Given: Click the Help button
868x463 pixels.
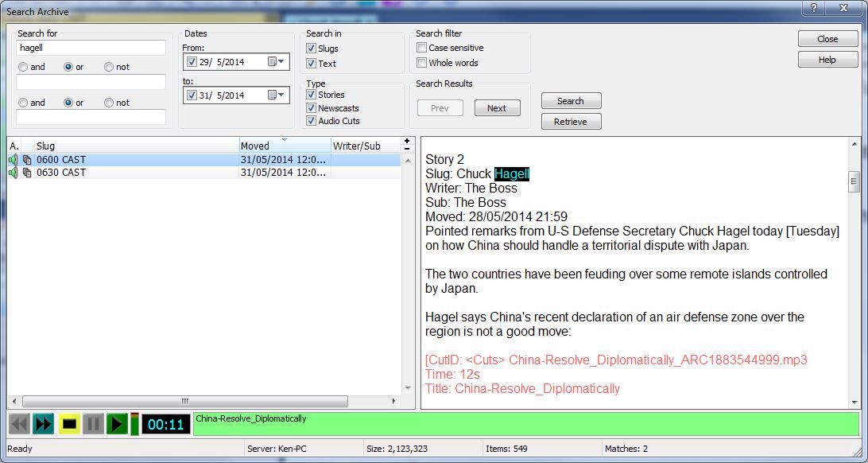Looking at the screenshot, I should point(827,60).
